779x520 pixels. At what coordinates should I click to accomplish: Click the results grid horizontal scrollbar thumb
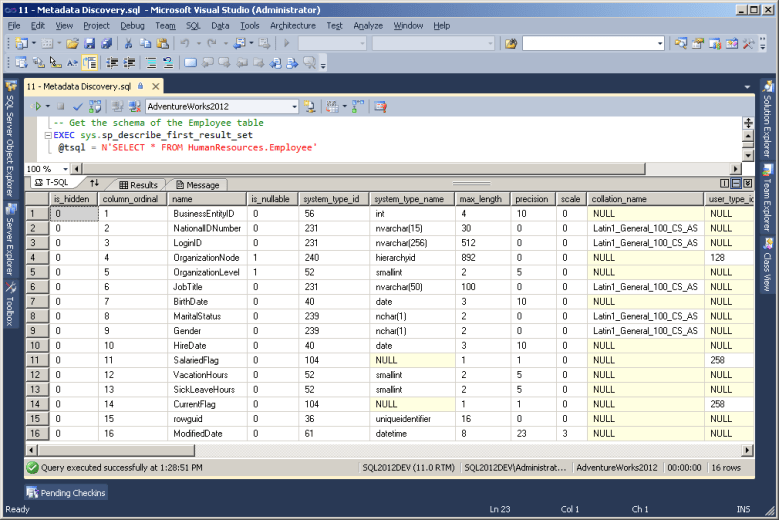116,450
